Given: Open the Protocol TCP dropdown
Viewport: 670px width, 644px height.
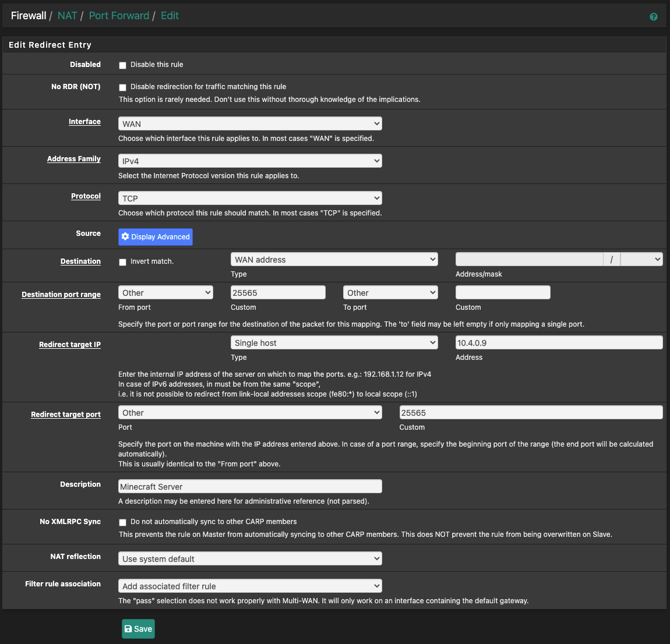Looking at the screenshot, I should point(250,198).
